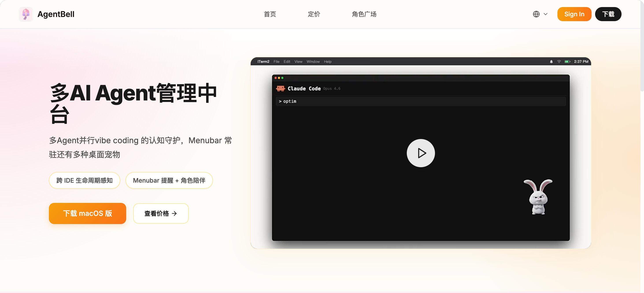
Task: Click the AgentBell brand name link
Action: coord(56,14)
